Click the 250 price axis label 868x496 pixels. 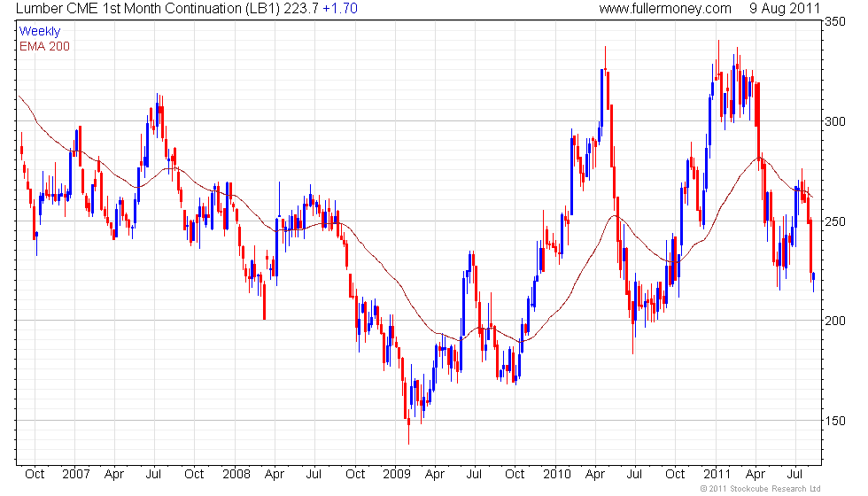[x=835, y=221]
